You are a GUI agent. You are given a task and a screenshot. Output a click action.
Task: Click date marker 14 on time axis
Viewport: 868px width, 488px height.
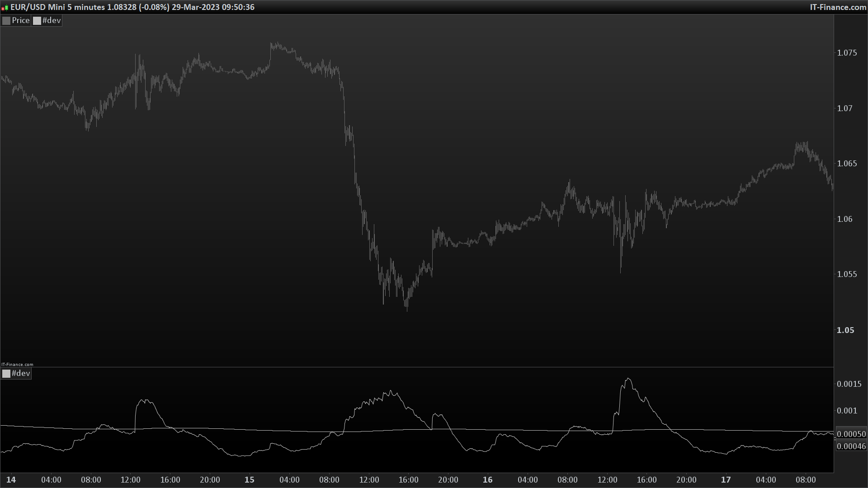click(x=11, y=480)
